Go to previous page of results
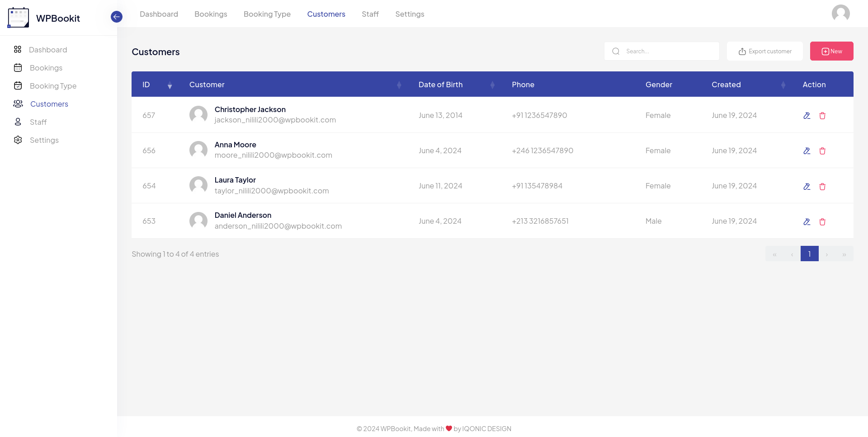The image size is (868, 437). coord(792,254)
